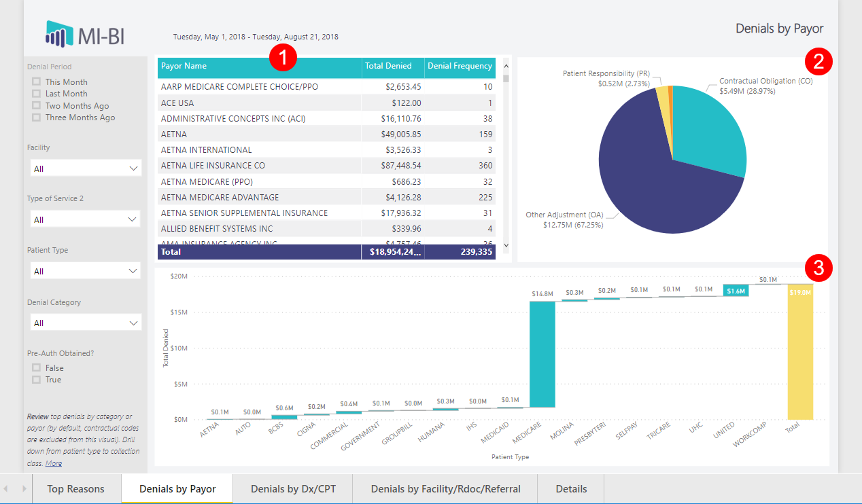This screenshot has width=862, height=504.
Task: Click the red number 3 marker
Action: (818, 268)
